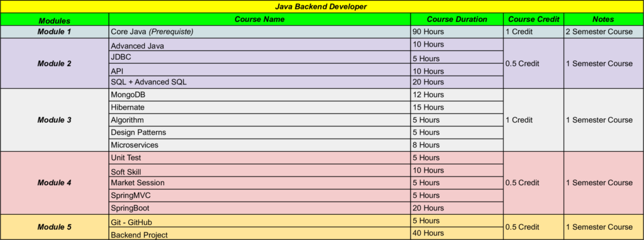Select the "8 Hours" Microservices duration cell
The height and width of the screenshot is (240, 644).
coord(457,145)
